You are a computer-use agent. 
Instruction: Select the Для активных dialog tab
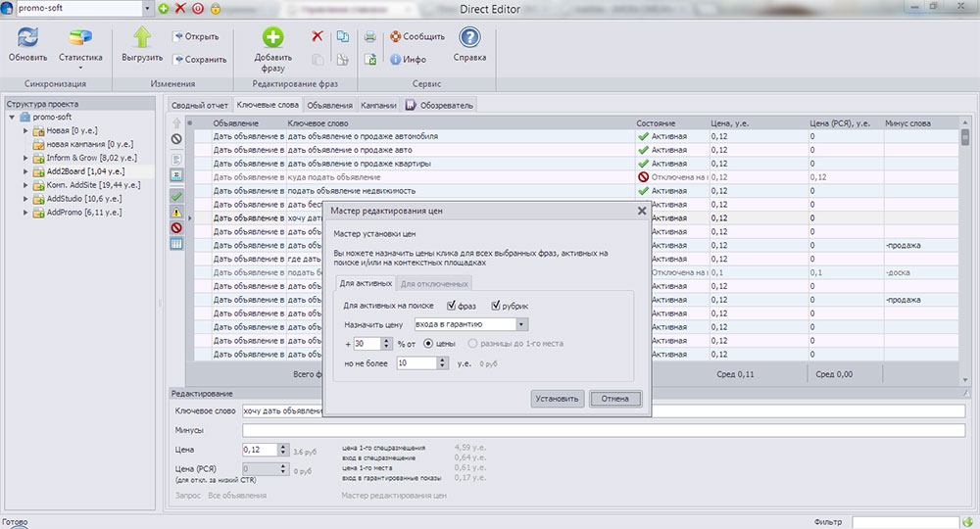tap(366, 283)
